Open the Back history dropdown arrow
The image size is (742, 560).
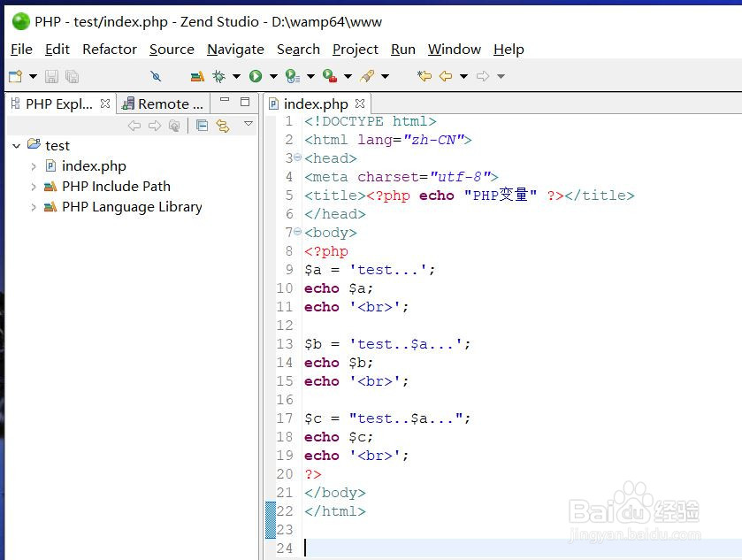coord(463,76)
